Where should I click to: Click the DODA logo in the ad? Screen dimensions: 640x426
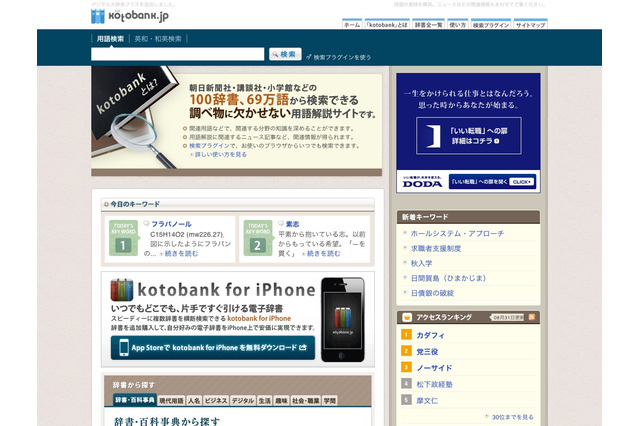point(422,184)
